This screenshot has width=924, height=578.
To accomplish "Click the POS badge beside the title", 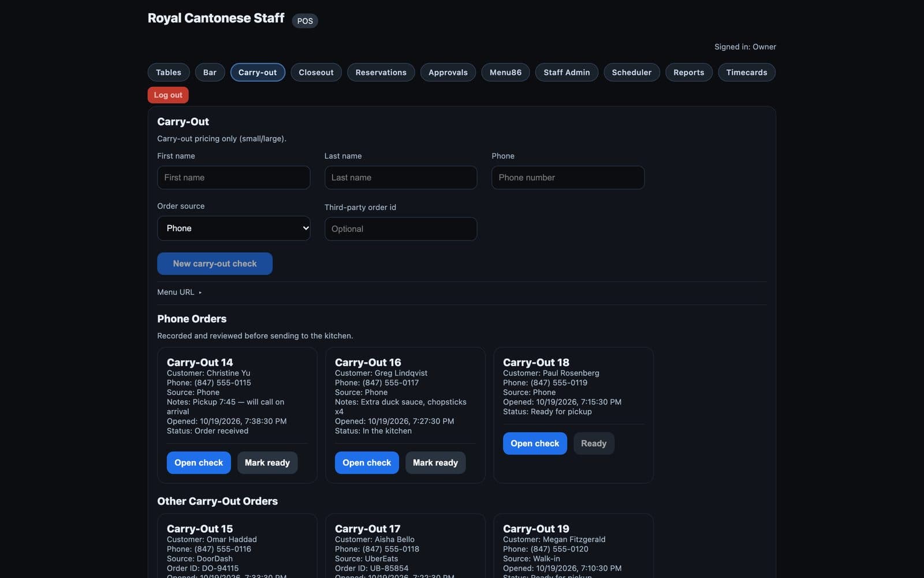I will tap(305, 21).
